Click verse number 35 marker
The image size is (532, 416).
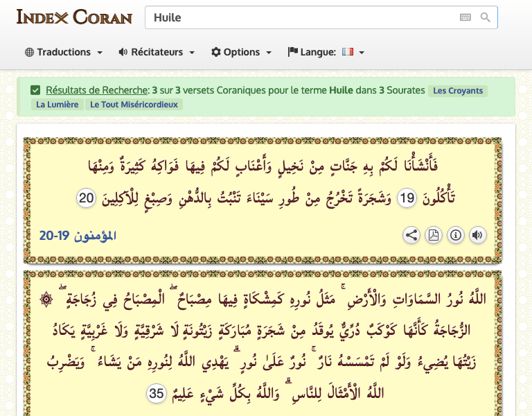[157, 393]
